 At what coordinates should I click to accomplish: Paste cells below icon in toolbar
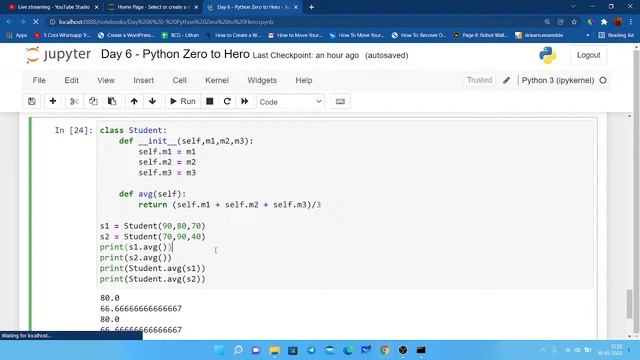pyautogui.click(x=112, y=101)
